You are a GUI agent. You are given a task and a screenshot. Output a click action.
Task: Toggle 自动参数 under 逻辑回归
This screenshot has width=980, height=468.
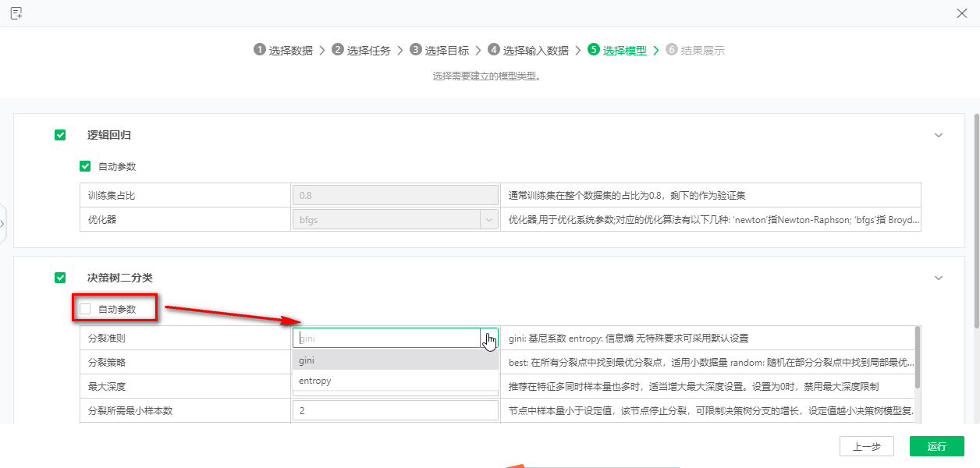click(x=85, y=166)
